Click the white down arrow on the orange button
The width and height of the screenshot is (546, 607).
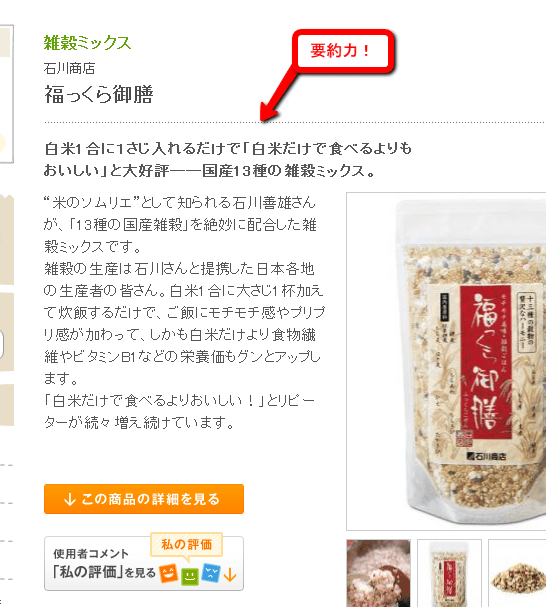pyautogui.click(x=69, y=499)
